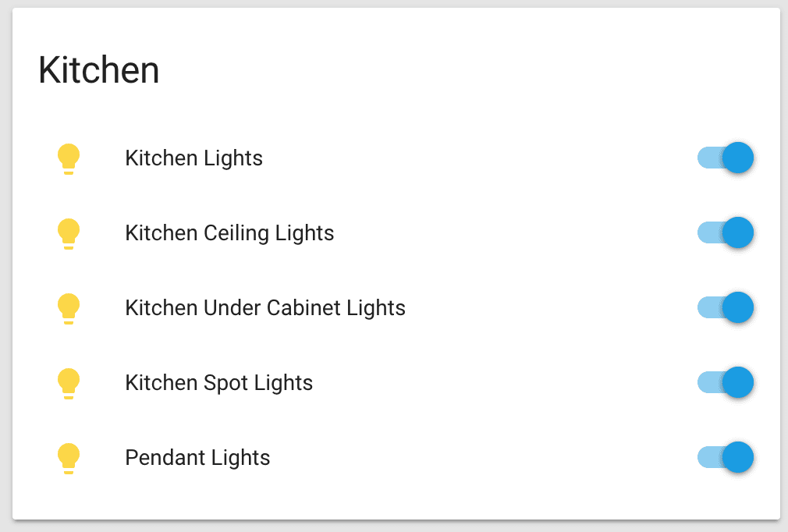Click the Kitchen Under Cabinet Lights bulb icon
788x532 pixels.
coord(69,308)
